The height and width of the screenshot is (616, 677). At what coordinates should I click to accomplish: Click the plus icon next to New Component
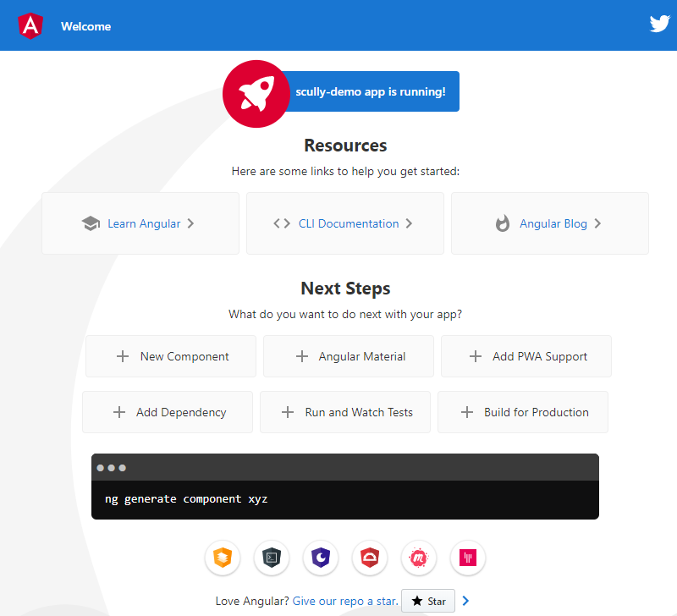tap(123, 356)
